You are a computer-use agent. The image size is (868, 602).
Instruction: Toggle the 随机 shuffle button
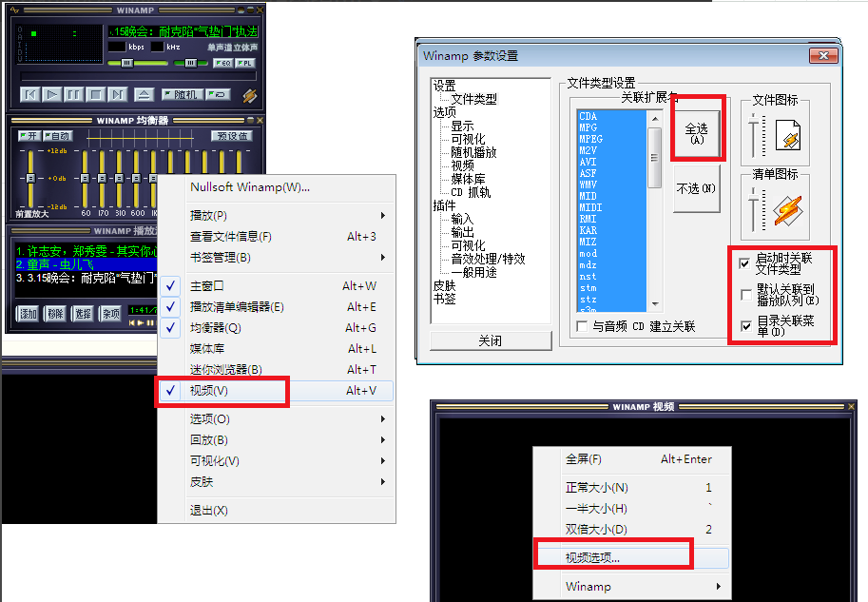coord(183,95)
